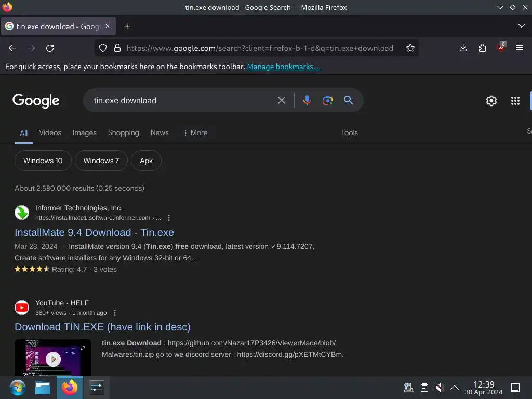Open the clipboard tray icon
This screenshot has height=399, width=532.
point(424,388)
